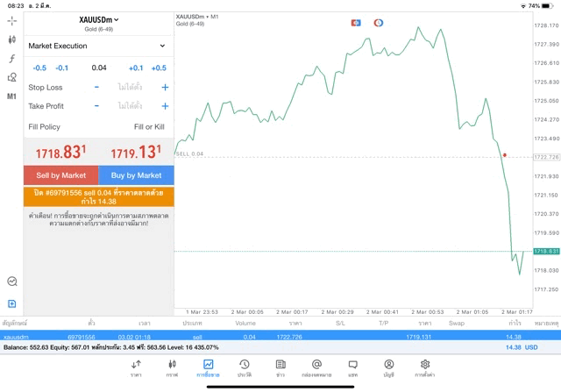Screen dimensions: 561x392
Task: Open the settings tab with gear icon
Action: pyautogui.click(x=425, y=368)
